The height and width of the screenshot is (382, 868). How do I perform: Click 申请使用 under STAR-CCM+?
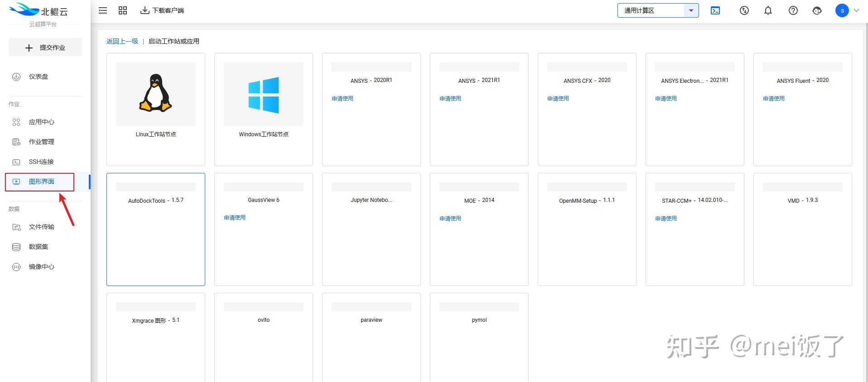tap(666, 219)
